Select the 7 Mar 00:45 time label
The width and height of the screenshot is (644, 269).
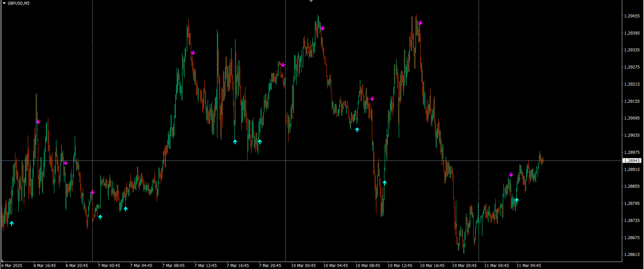109,266
